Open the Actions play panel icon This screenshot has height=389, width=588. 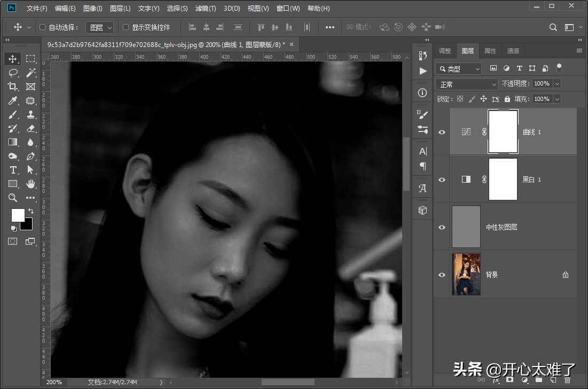point(423,71)
